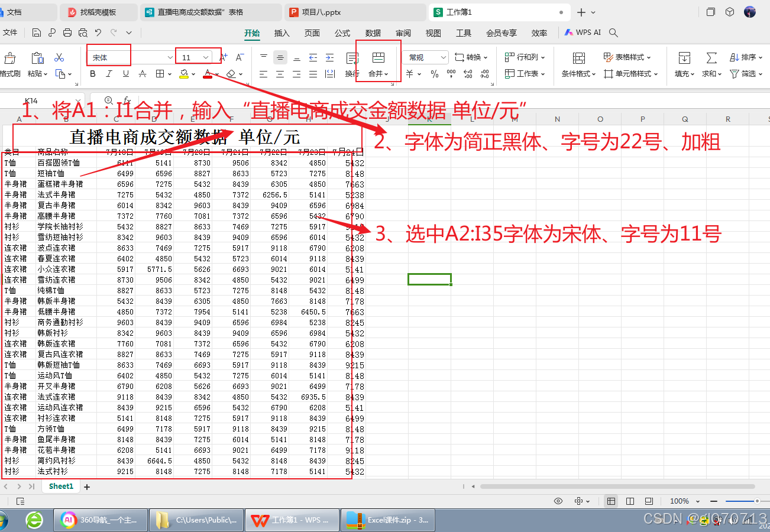Image resolution: width=770 pixels, height=532 pixels.
Task: Click the Print icon in quick access toolbar
Action: tap(67, 33)
